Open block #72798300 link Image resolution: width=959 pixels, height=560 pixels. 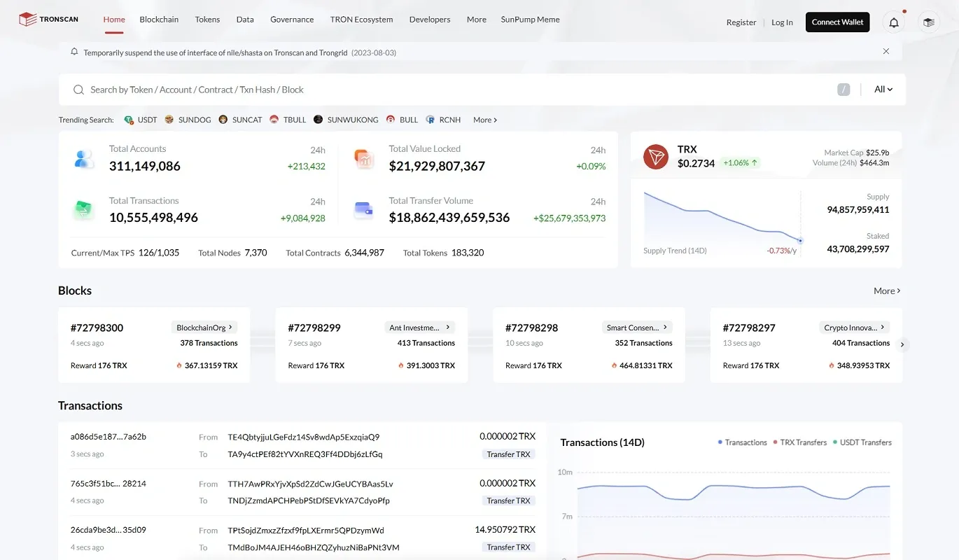97,328
